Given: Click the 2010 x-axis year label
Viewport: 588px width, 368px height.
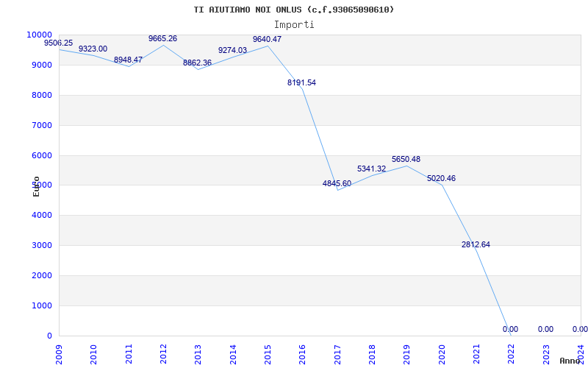Looking at the screenshot, I should [93, 355].
